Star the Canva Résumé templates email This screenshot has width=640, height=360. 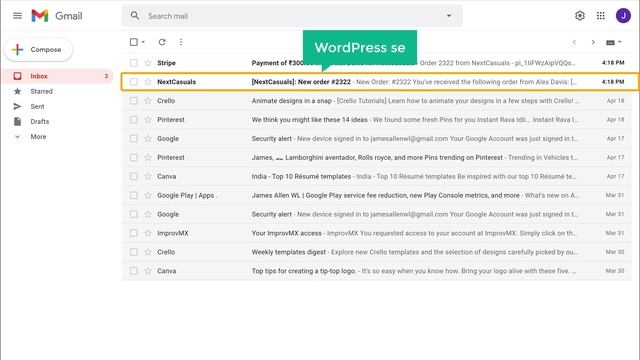(x=148, y=176)
